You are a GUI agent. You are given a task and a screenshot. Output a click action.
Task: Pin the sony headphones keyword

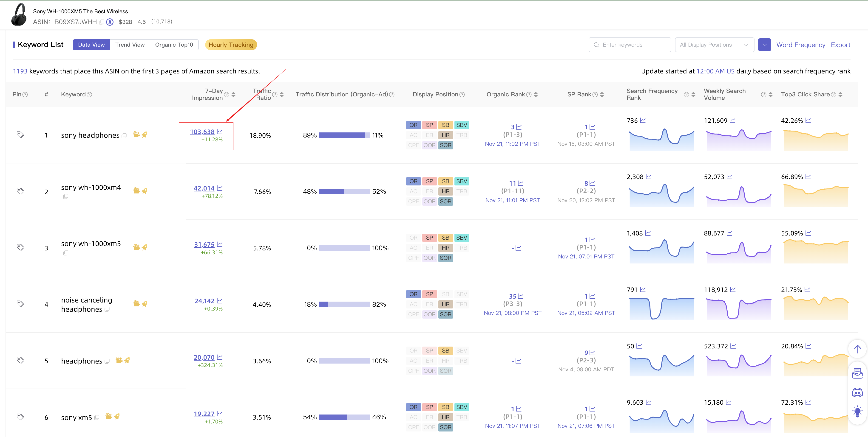[x=20, y=135]
